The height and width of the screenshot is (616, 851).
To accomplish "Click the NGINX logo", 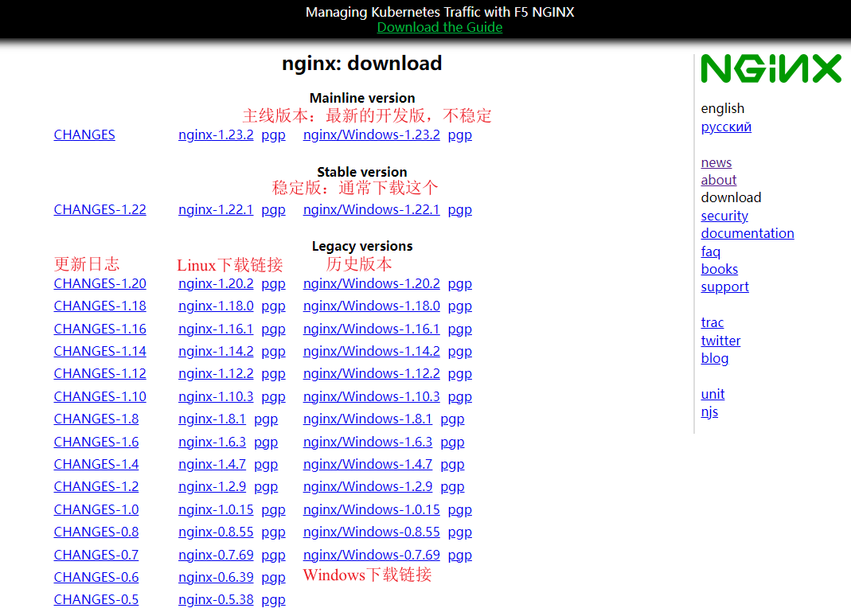I will [771, 69].
